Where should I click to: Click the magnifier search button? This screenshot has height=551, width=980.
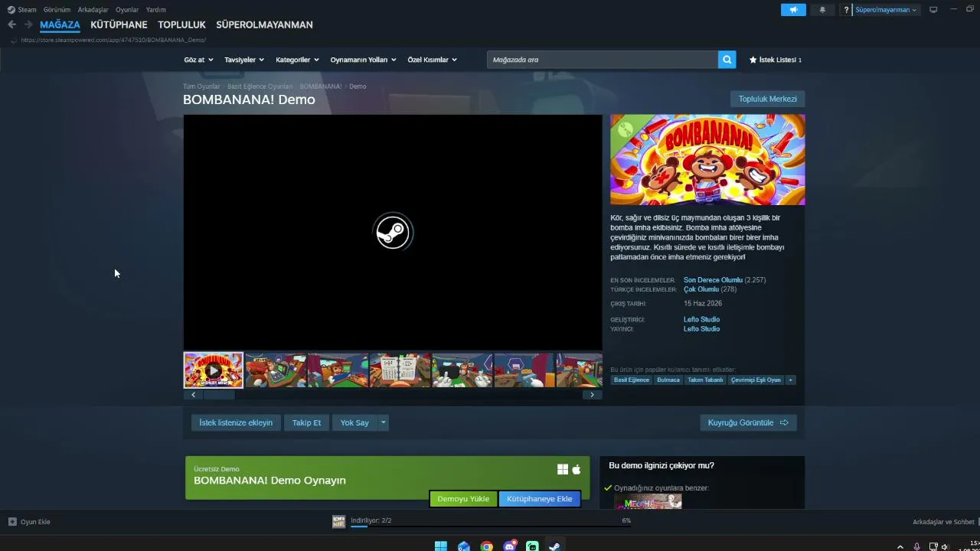(x=727, y=60)
